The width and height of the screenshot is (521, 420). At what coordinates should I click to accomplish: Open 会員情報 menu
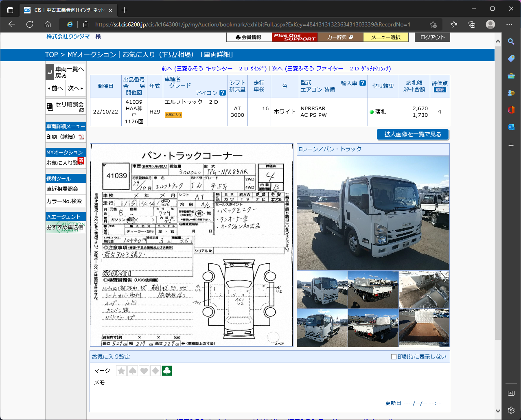[x=249, y=37]
